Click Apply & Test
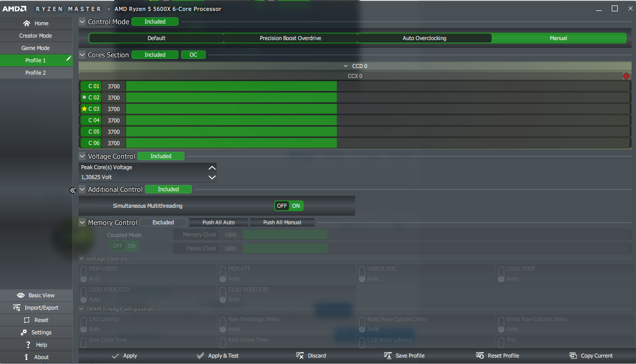The width and height of the screenshot is (636, 364). coord(218,356)
